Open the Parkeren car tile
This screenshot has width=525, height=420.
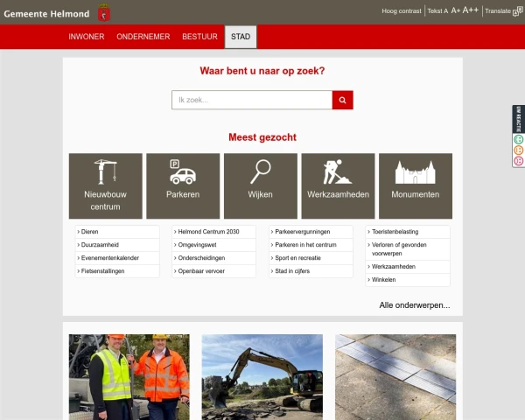click(183, 185)
